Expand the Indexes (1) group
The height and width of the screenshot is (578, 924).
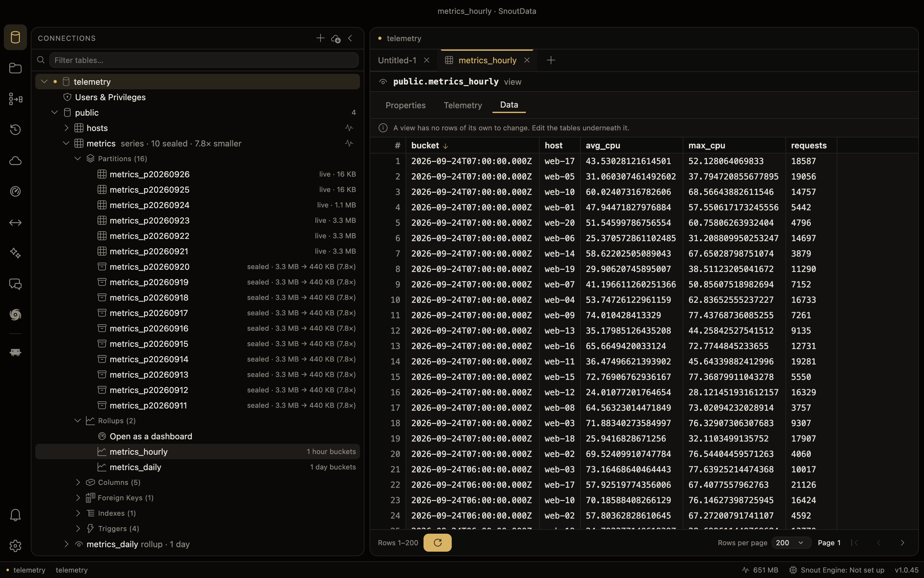pyautogui.click(x=78, y=513)
